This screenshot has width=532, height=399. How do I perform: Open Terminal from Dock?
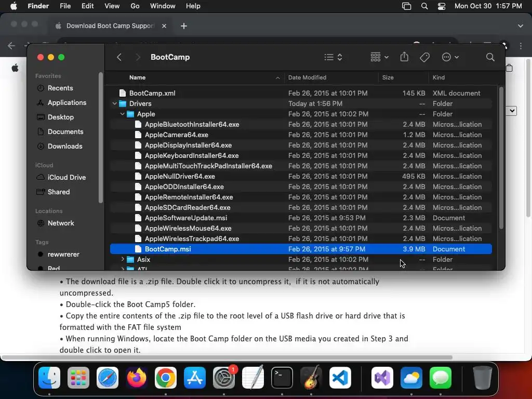(x=282, y=378)
